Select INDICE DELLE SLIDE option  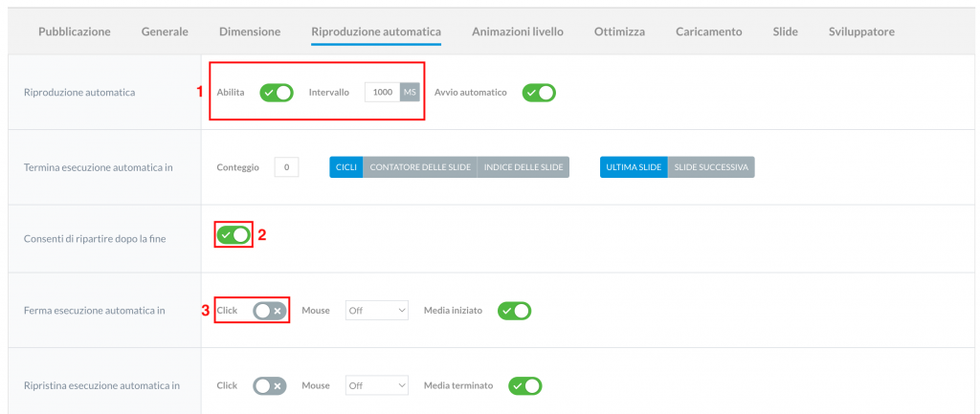[523, 167]
